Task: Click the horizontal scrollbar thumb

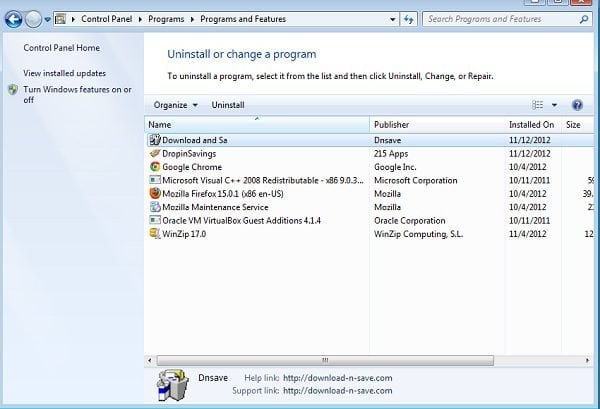Action: [325, 360]
